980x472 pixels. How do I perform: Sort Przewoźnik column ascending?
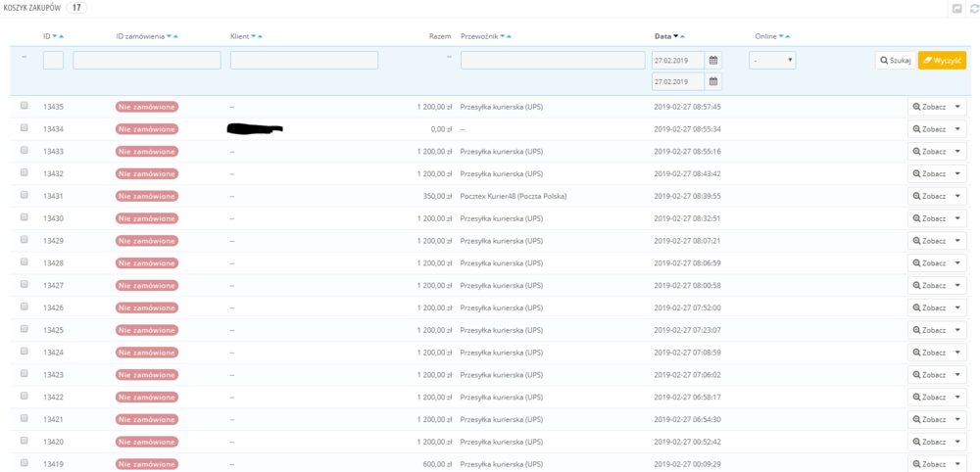tap(510, 37)
